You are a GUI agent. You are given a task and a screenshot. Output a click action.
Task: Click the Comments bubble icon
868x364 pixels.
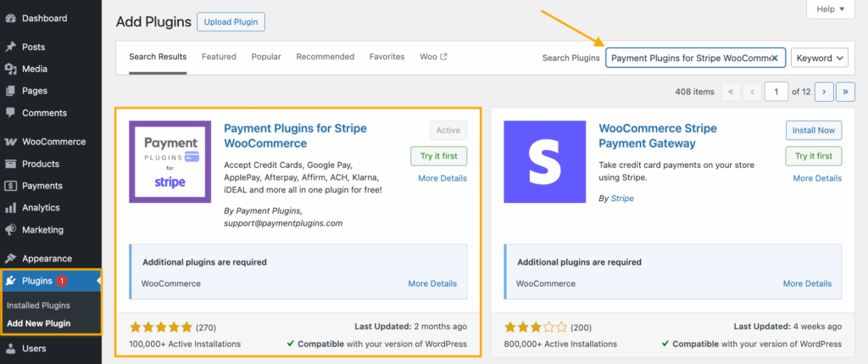(x=10, y=113)
